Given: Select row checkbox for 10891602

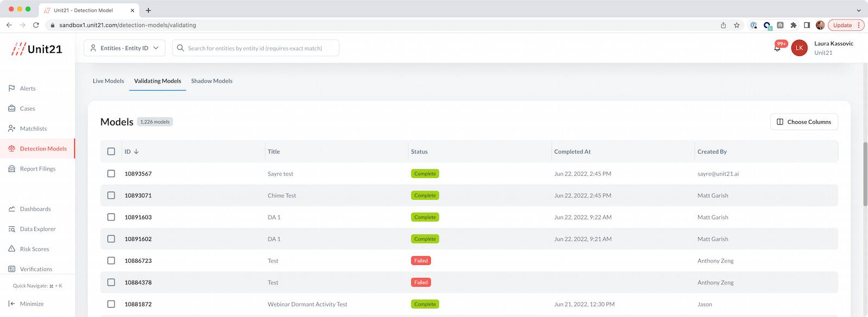Looking at the screenshot, I should coord(111,239).
